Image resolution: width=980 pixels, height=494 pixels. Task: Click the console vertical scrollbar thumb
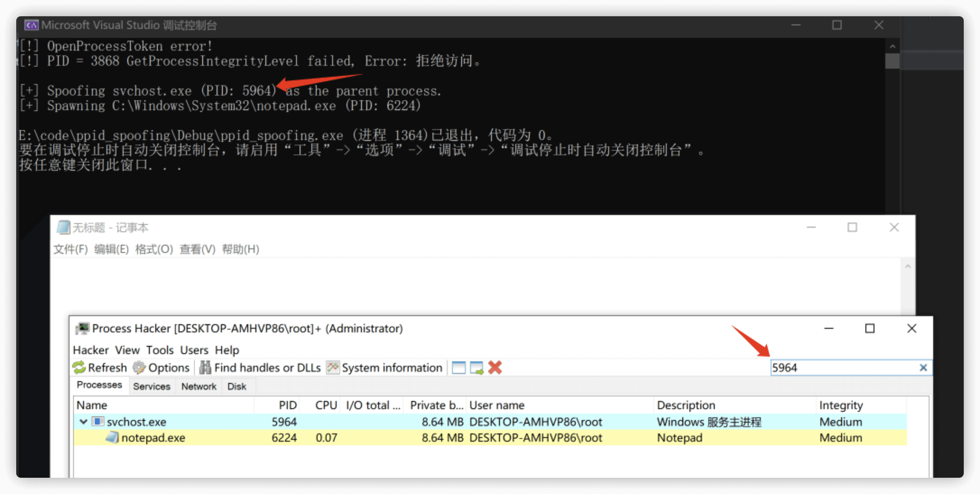point(892,61)
